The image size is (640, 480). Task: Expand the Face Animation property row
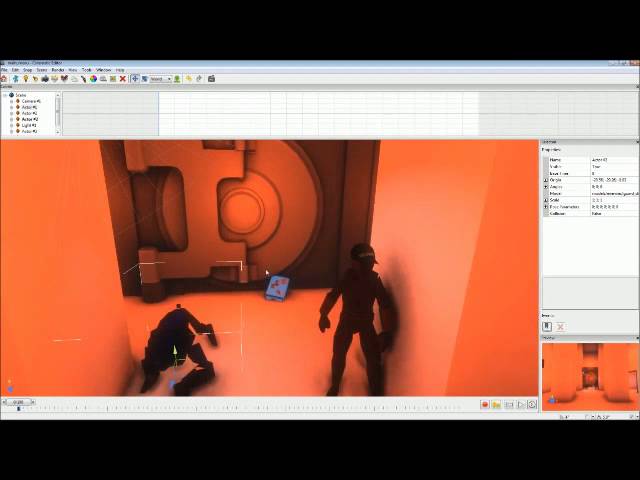pyautogui.click(x=546, y=207)
